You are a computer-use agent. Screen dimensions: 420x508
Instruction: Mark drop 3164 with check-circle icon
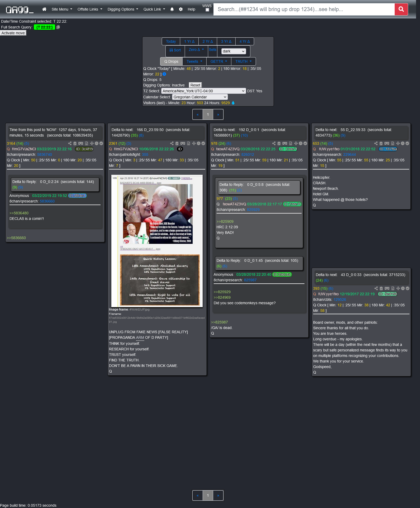[x=101, y=143]
